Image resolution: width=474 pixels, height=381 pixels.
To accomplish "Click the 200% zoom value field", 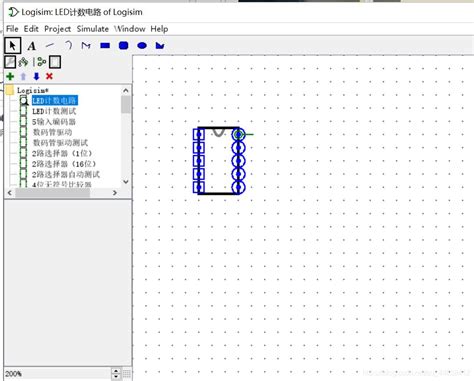I will (x=57, y=374).
